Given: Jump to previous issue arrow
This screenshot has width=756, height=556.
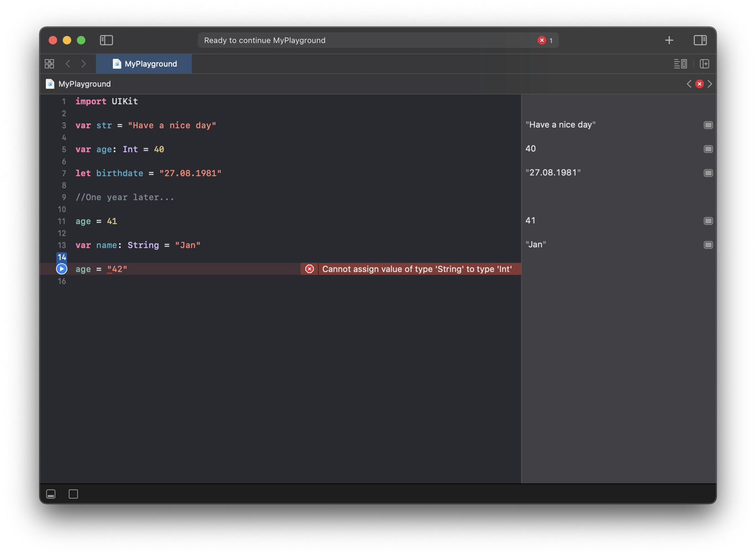Looking at the screenshot, I should tap(689, 84).
